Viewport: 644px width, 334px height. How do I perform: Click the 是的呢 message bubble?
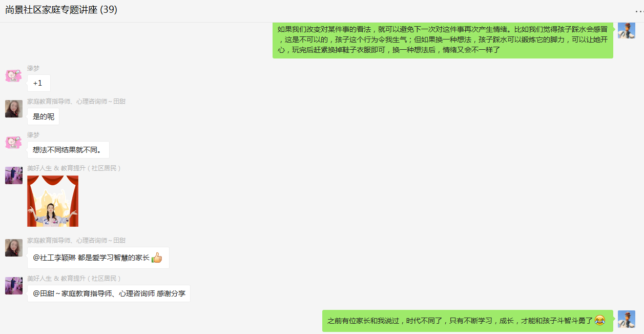(x=44, y=116)
